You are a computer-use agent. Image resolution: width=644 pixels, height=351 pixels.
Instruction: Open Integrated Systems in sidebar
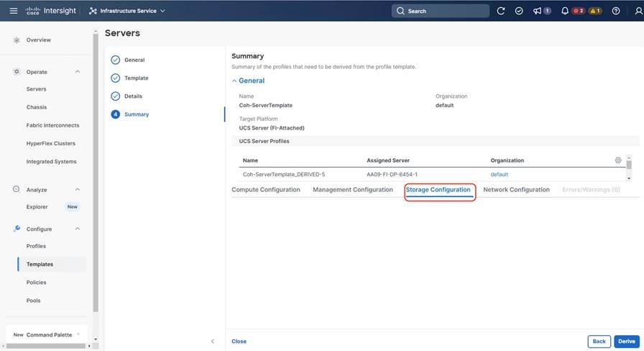(x=51, y=162)
